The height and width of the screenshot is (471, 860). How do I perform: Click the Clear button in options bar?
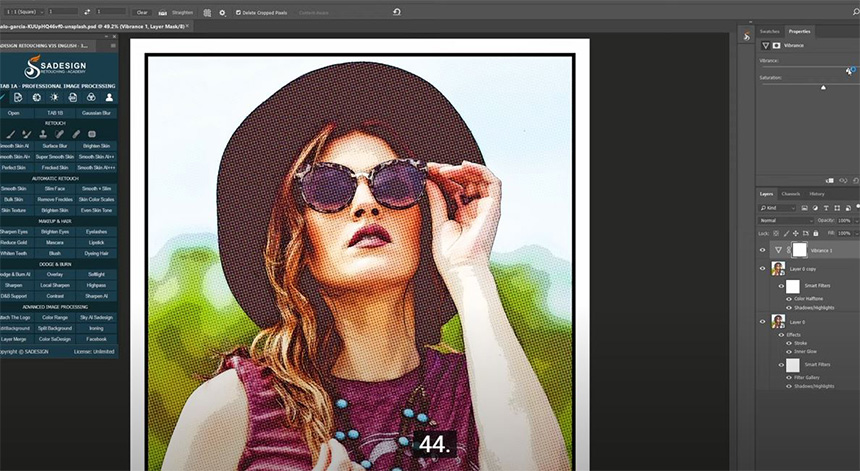[142, 12]
